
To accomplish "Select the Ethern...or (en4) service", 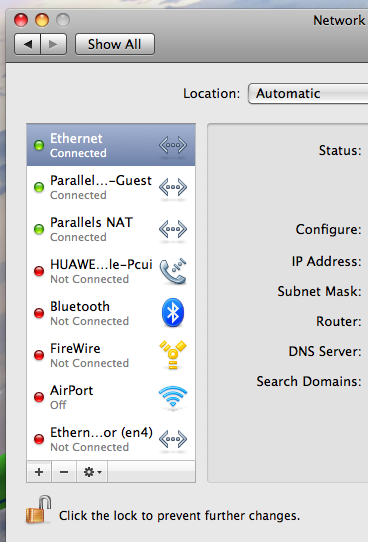I will [111, 439].
